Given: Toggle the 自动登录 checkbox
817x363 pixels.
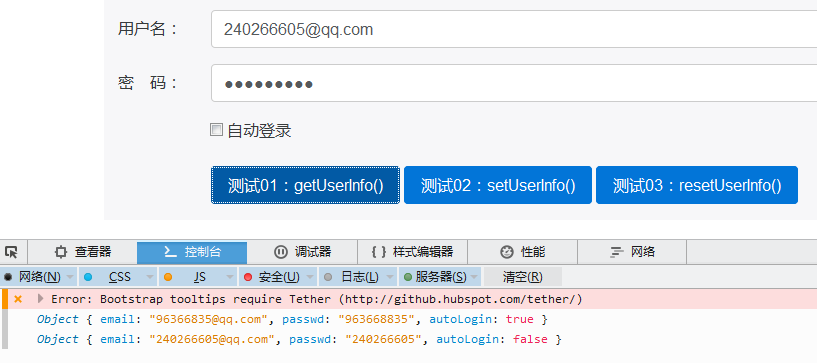Looking at the screenshot, I should coord(216,130).
